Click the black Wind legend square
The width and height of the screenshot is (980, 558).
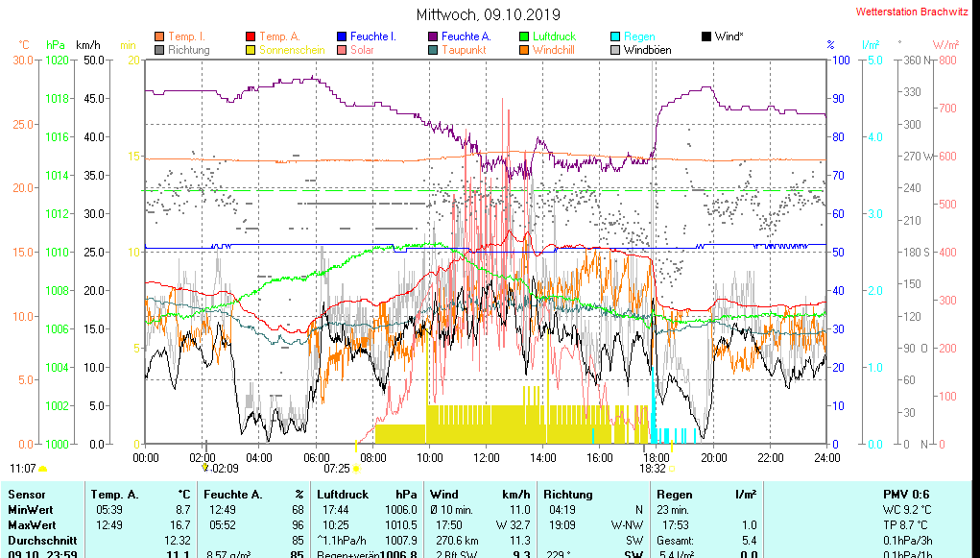tap(706, 36)
